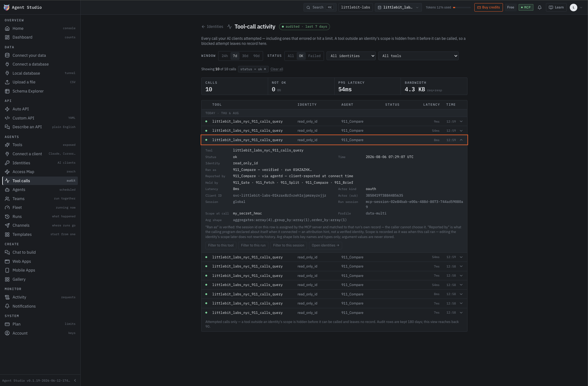Click the Fleet gauge icon
Screen dimensions: 588x386
[x=7, y=208]
